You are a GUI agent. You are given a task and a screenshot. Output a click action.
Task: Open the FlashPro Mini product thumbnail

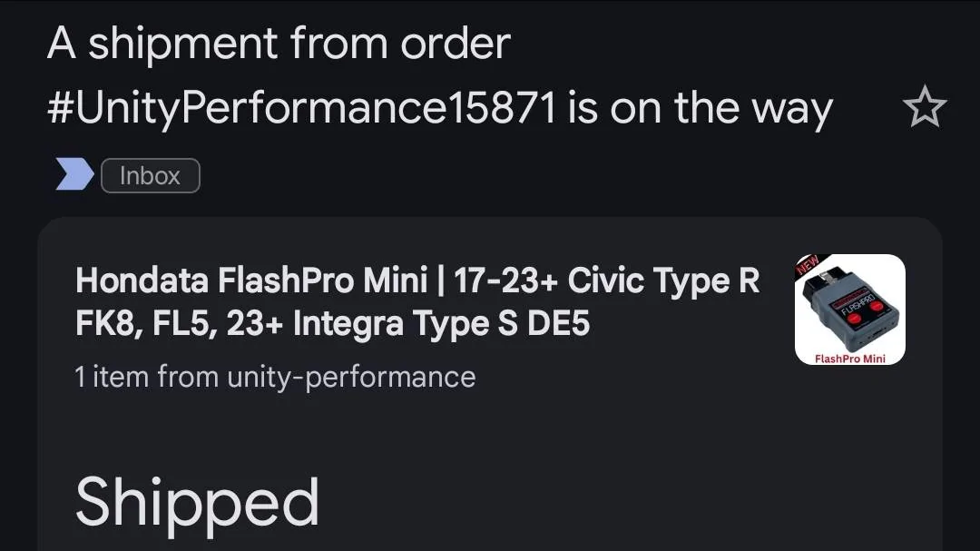849,310
